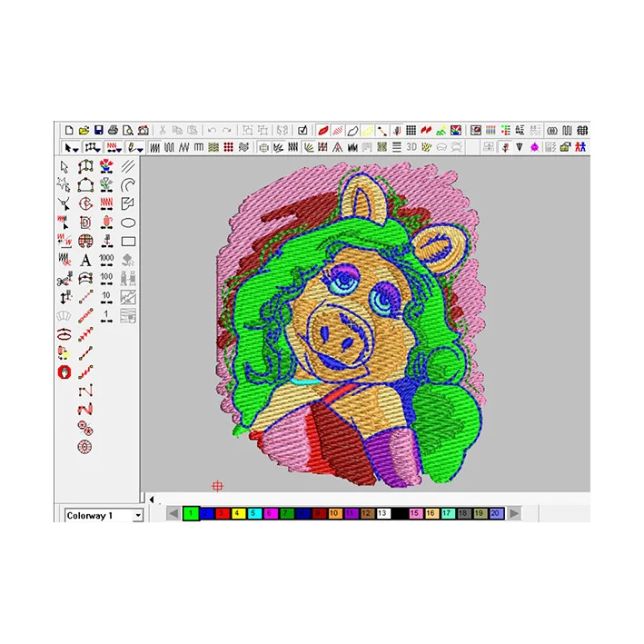The width and height of the screenshot is (644, 644).
Task: Select the Lettering 'A' text tool
Action: [x=85, y=260]
